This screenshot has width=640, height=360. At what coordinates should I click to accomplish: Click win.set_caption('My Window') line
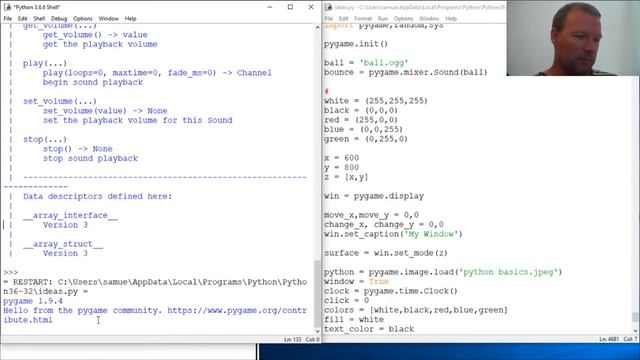(x=393, y=234)
